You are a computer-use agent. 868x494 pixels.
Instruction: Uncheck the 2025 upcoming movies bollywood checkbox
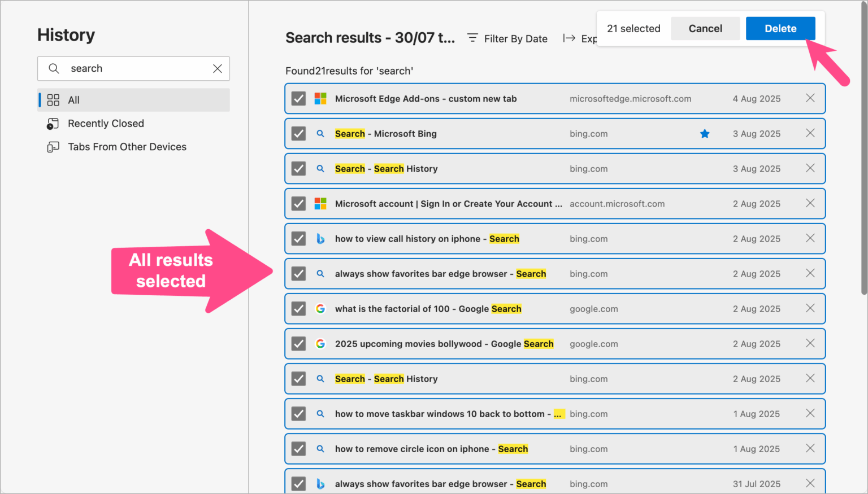point(298,343)
